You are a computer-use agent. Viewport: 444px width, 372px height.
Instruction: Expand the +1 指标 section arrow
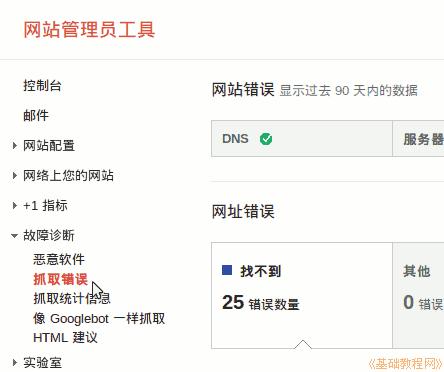point(14,205)
